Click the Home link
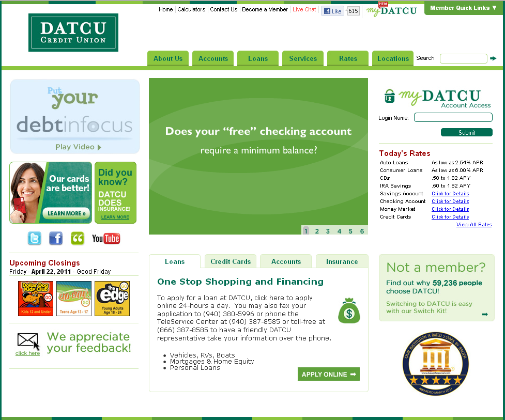 (165, 9)
